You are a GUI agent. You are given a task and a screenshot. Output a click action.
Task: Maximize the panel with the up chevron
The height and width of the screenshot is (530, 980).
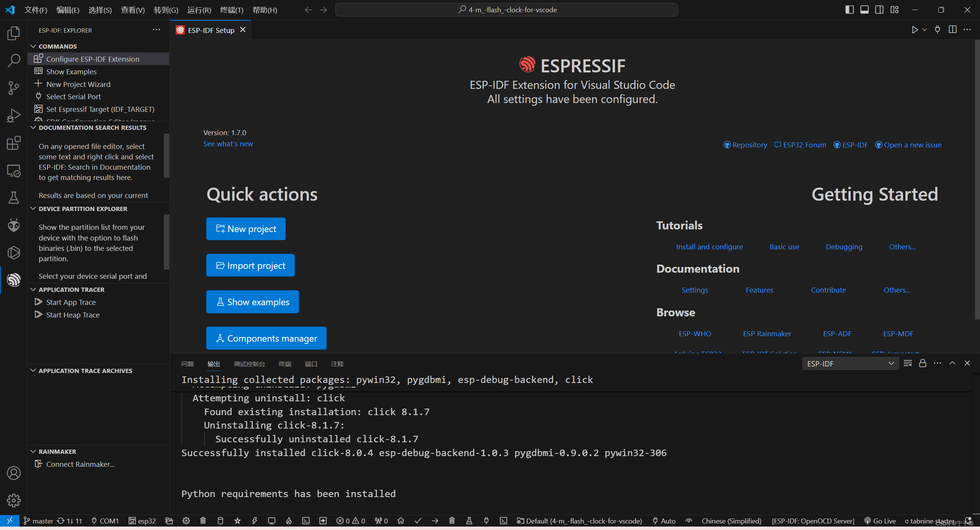pyautogui.click(x=952, y=363)
